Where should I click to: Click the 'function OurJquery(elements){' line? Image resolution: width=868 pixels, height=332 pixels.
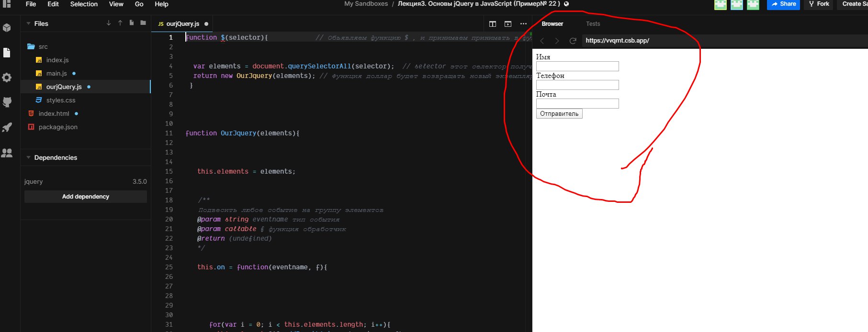point(242,133)
